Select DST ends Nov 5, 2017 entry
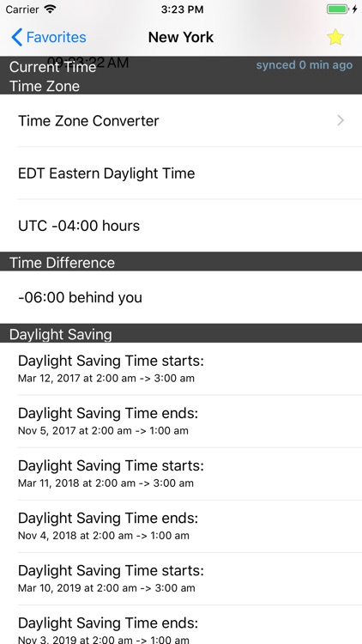 point(181,422)
